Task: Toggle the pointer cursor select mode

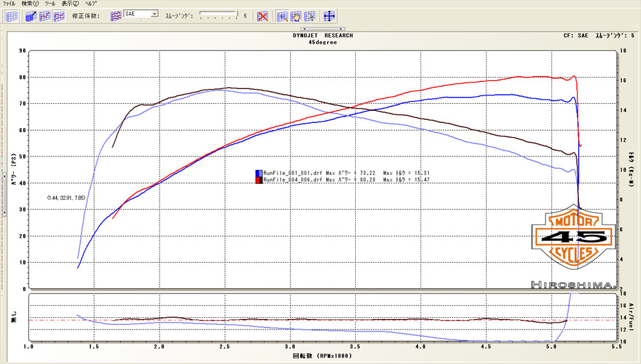Action: click(310, 16)
